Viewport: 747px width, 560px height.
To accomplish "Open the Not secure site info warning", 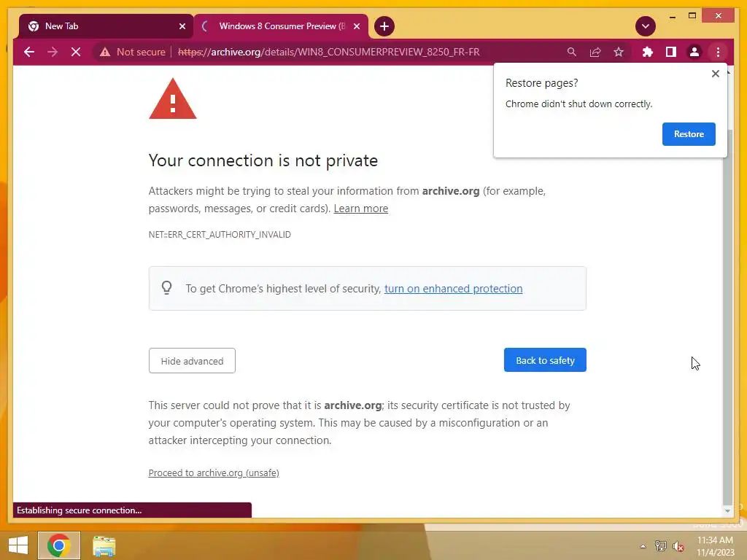I will point(133,52).
